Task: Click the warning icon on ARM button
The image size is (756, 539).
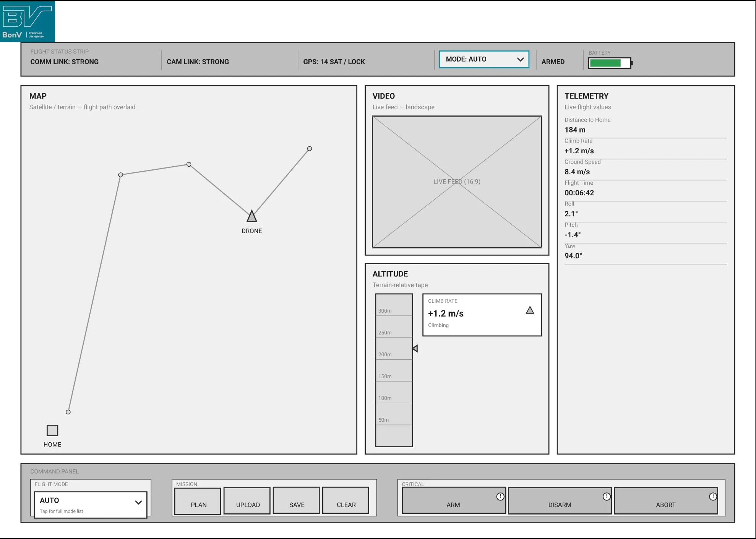Action: pos(500,496)
